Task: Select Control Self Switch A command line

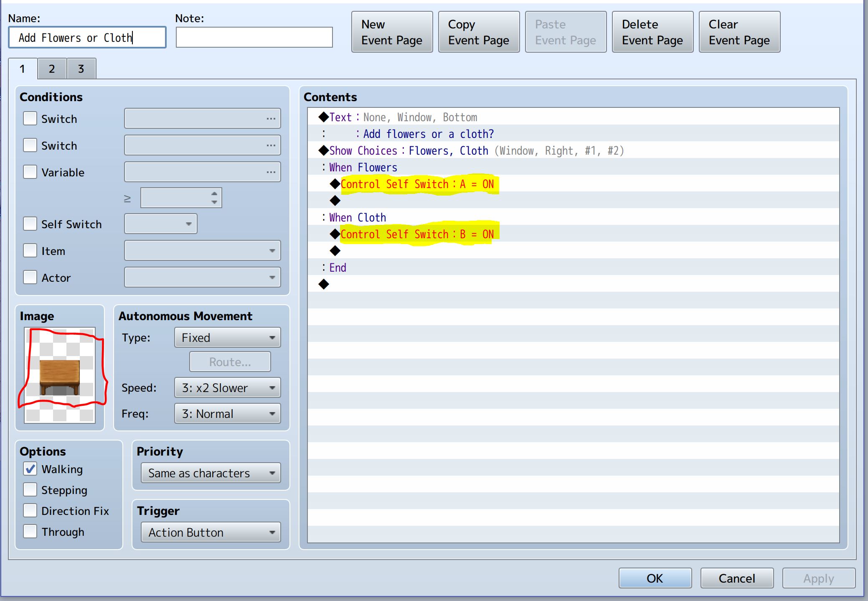Action: point(417,184)
